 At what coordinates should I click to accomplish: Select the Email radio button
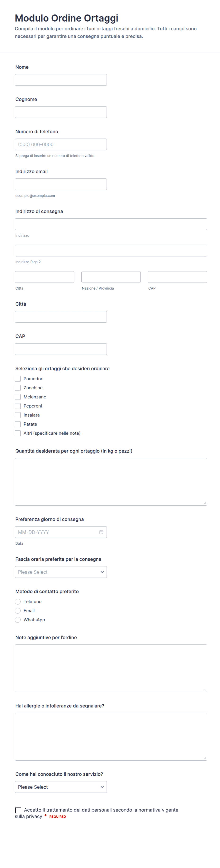pyautogui.click(x=18, y=611)
